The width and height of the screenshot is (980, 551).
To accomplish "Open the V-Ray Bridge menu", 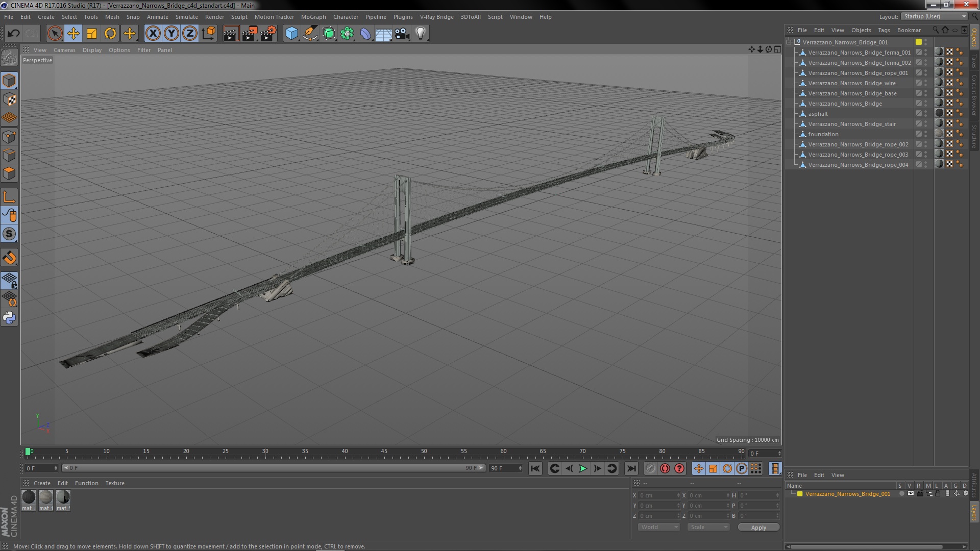I will (x=436, y=17).
